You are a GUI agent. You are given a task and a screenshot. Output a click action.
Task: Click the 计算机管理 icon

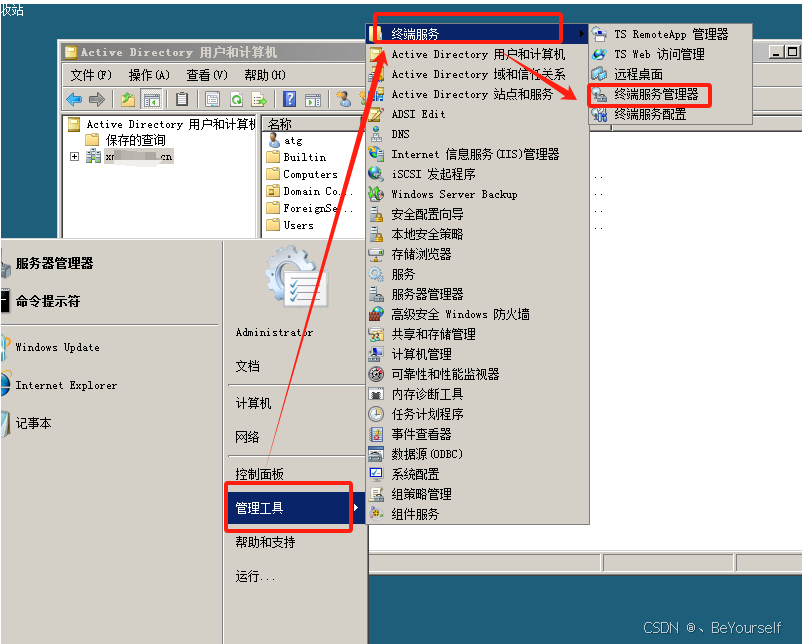[376, 354]
